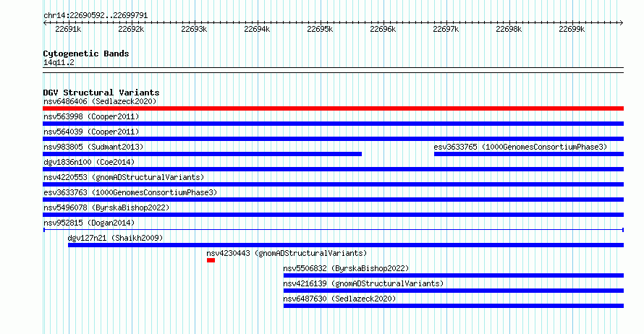Open the nsv563998 (Cooper2011) label
This screenshot has width=644, height=334.
[x=91, y=116]
